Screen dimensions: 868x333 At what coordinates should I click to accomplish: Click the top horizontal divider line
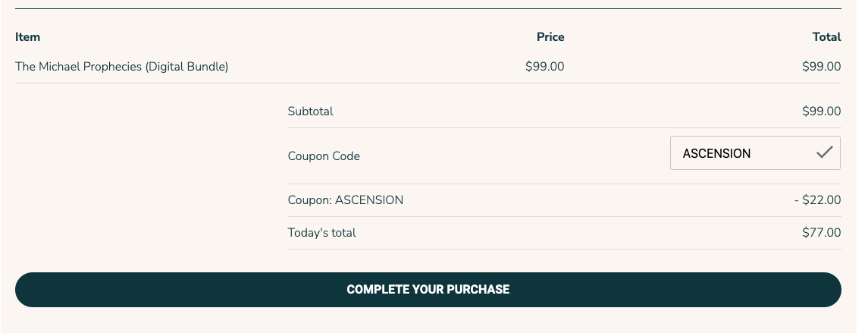coord(428,8)
